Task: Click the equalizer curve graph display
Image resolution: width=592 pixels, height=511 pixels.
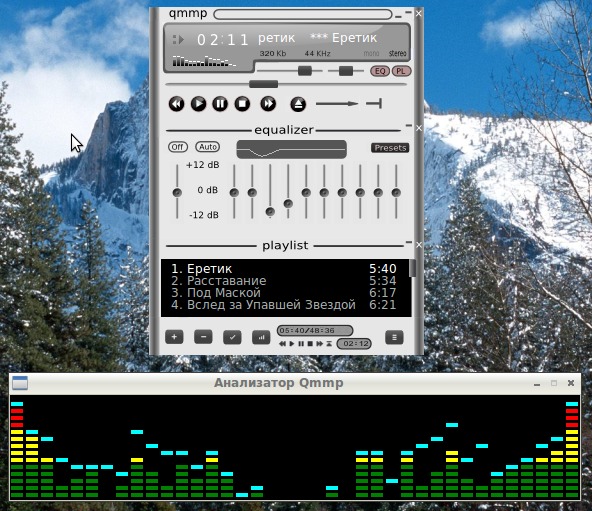Action: (291, 150)
